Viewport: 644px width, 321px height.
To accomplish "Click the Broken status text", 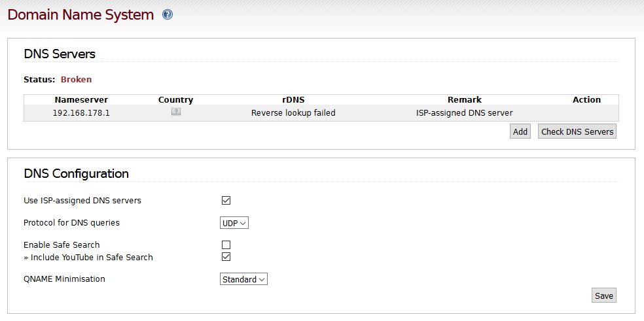I will (76, 79).
